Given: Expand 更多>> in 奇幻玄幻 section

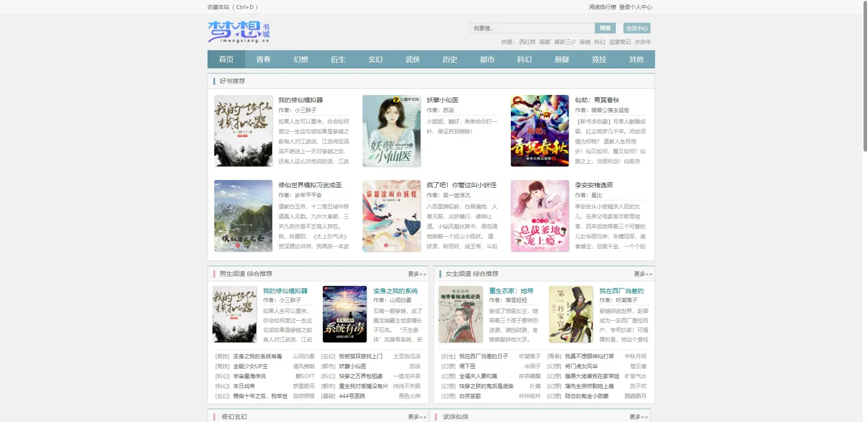Looking at the screenshot, I should (x=417, y=417).
